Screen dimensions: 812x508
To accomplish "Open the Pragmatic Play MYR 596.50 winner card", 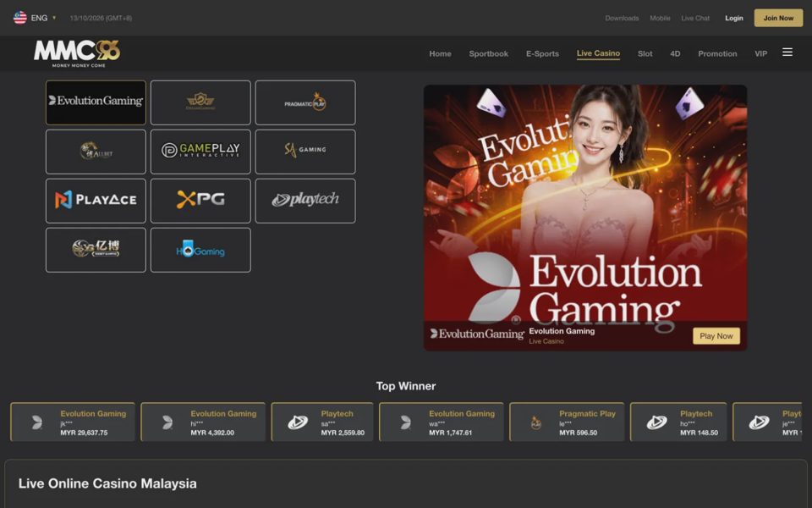I will coord(567,422).
